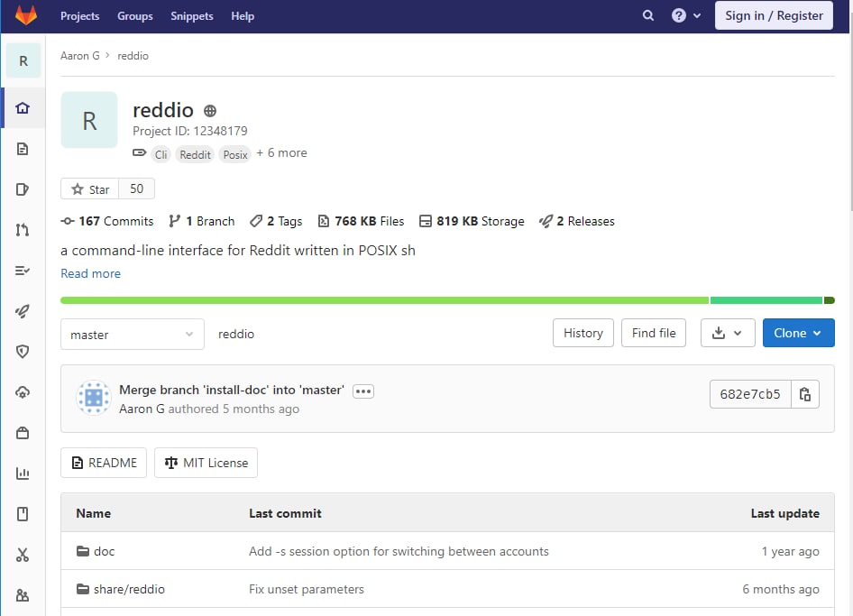Open Repository icon in the sidebar
This screenshot has width=853, height=616.
point(23,149)
